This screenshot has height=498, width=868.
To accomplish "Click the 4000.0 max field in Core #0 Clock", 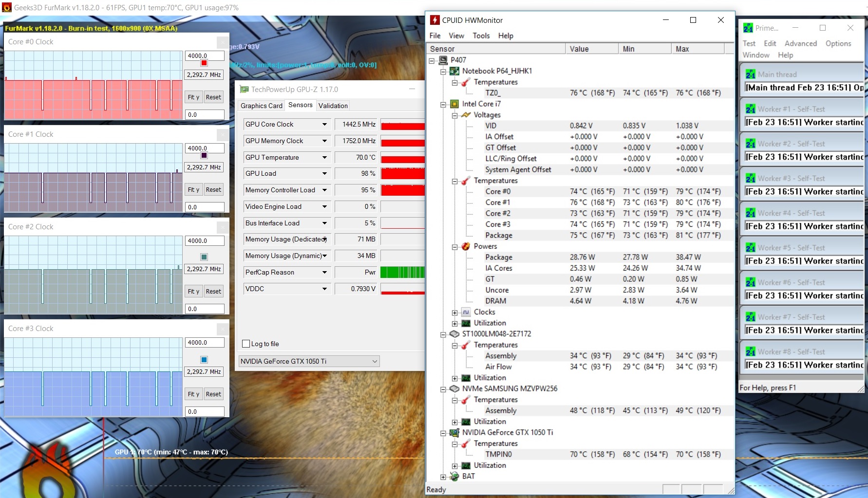I will click(205, 55).
